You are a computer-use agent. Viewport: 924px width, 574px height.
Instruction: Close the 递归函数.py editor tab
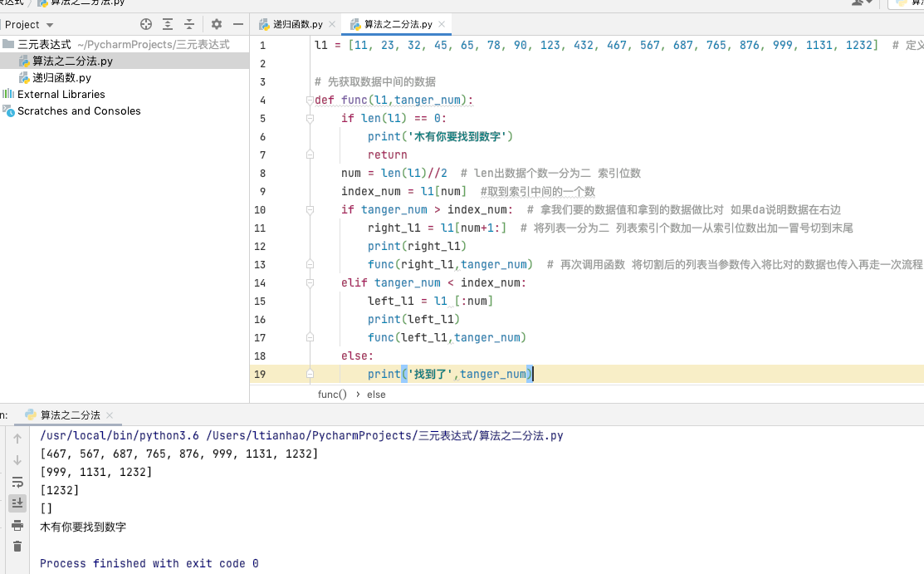click(332, 24)
